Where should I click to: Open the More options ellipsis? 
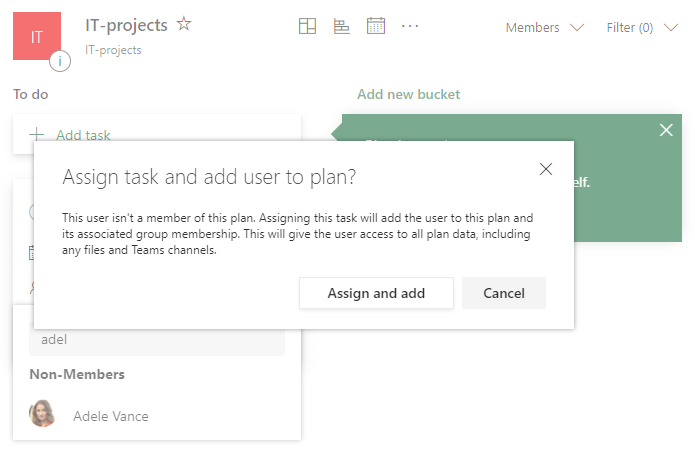point(410,26)
